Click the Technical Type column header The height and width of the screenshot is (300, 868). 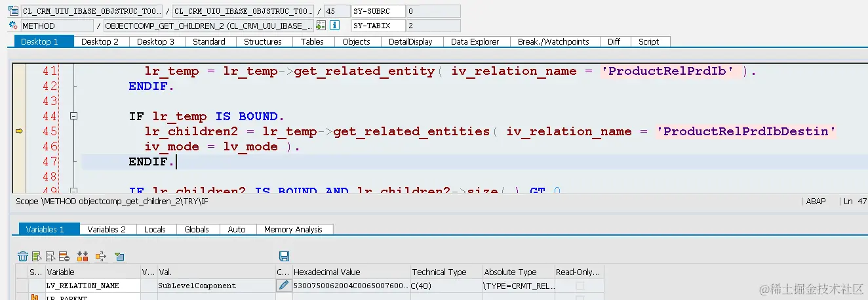[446, 272]
